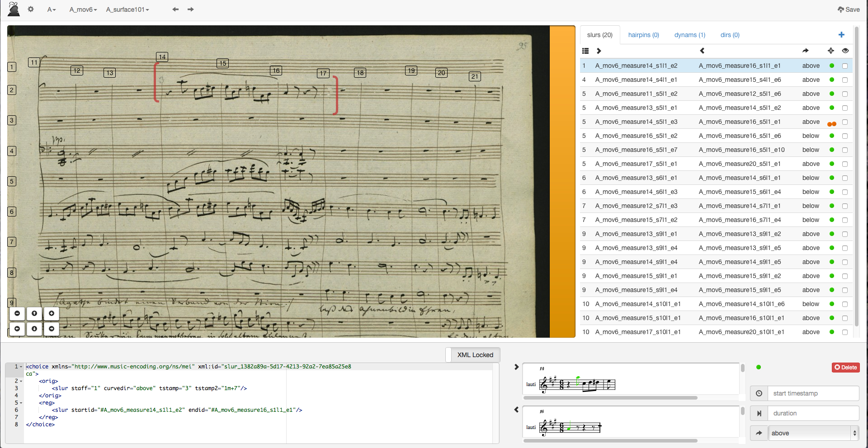Pan the facsimile image down
Image resolution: width=868 pixels, height=448 pixels.
click(34, 329)
